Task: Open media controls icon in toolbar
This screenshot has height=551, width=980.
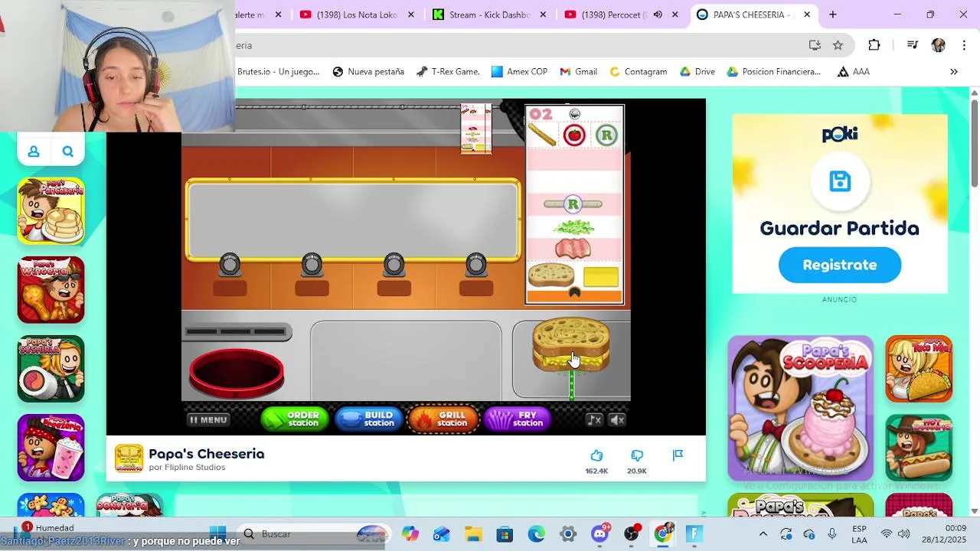Action: point(912,45)
